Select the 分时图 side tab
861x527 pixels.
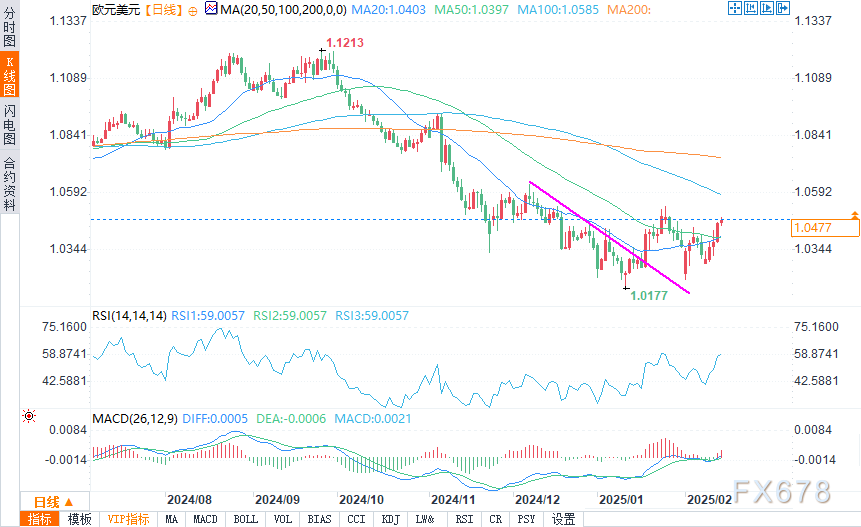point(9,26)
